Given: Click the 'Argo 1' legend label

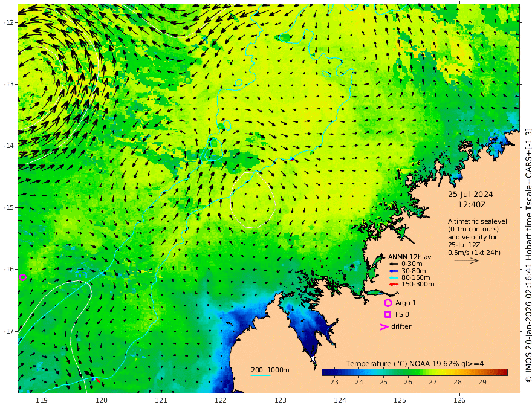Looking at the screenshot, I should 406,303.
